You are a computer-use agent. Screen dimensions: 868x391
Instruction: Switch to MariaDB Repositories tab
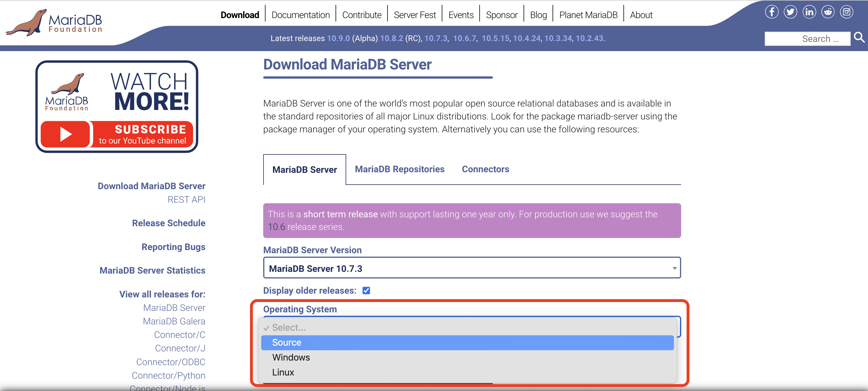[399, 169]
